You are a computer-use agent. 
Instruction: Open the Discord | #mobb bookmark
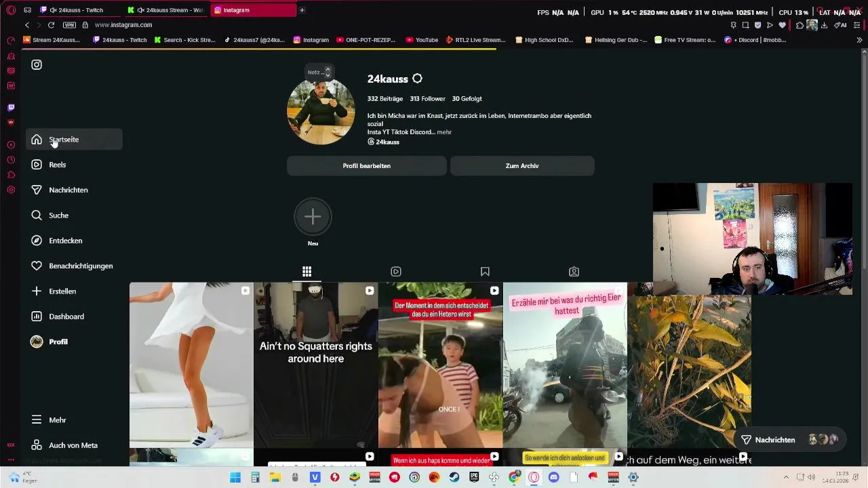(x=755, y=40)
